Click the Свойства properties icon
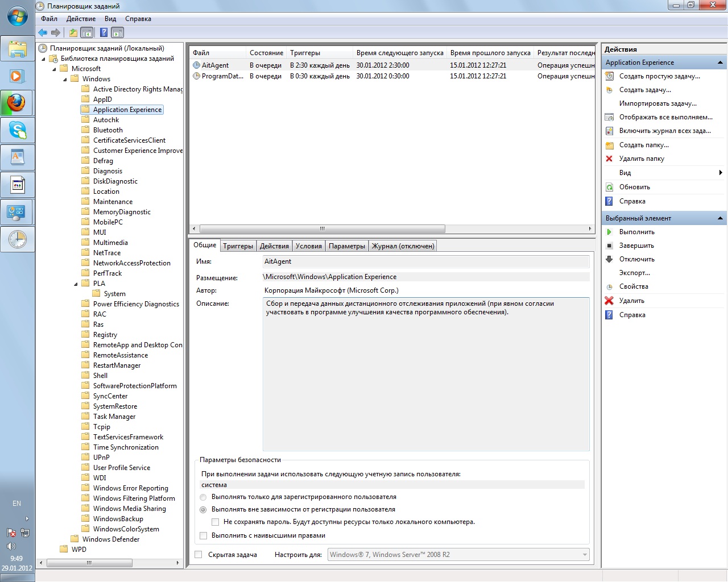 [x=609, y=287]
